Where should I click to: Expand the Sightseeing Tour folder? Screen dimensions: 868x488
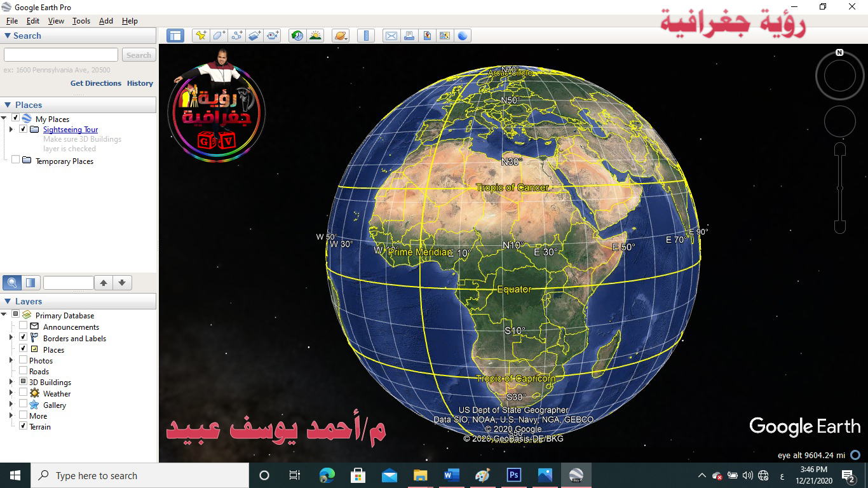[x=11, y=130]
